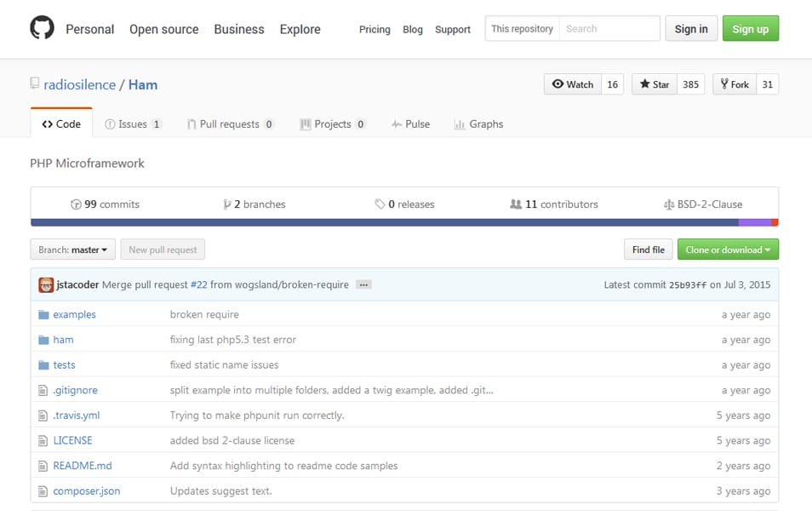Open the examples folder

pos(75,314)
